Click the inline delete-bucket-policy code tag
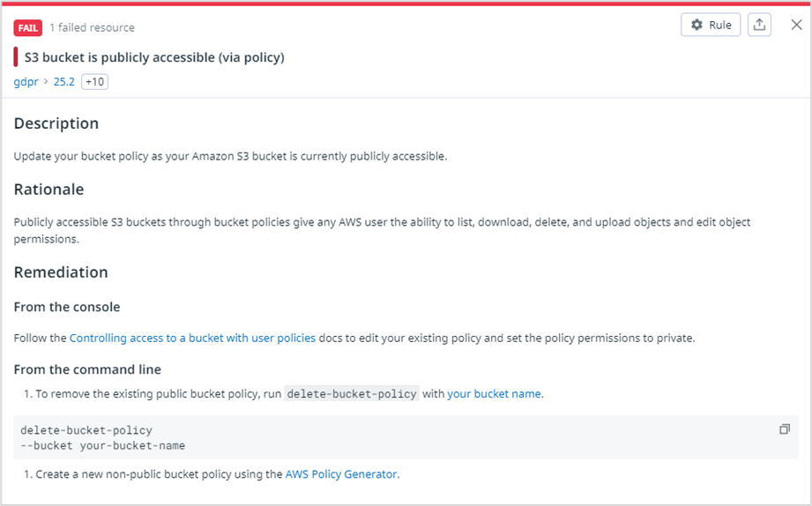The height and width of the screenshot is (506, 812). pyautogui.click(x=351, y=394)
